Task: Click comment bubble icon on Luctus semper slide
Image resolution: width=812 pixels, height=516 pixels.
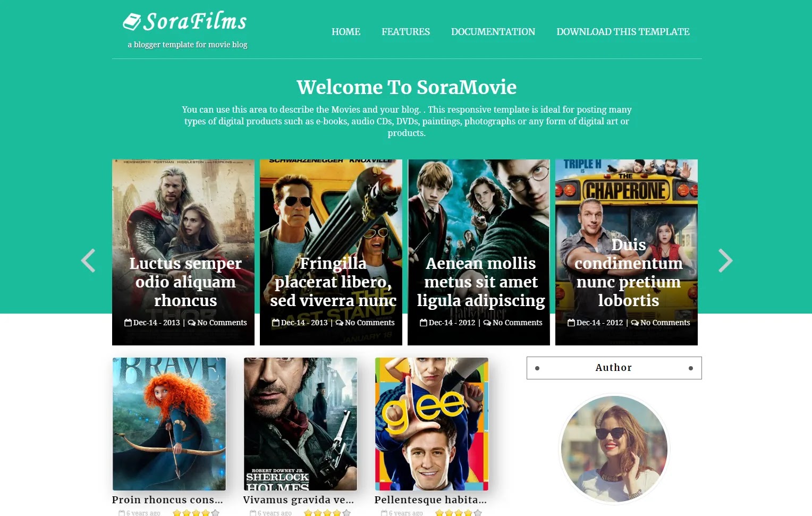Action: point(192,323)
